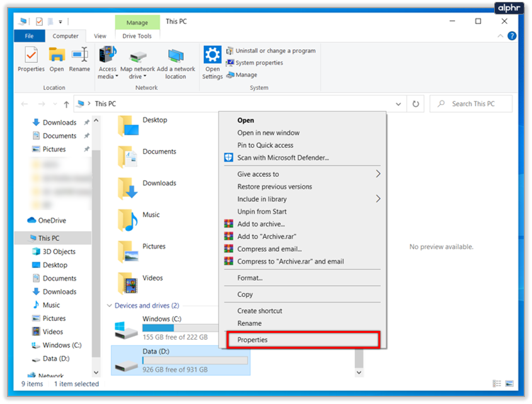Switch to the View tab
Screen dimensions: 532x404
point(100,36)
